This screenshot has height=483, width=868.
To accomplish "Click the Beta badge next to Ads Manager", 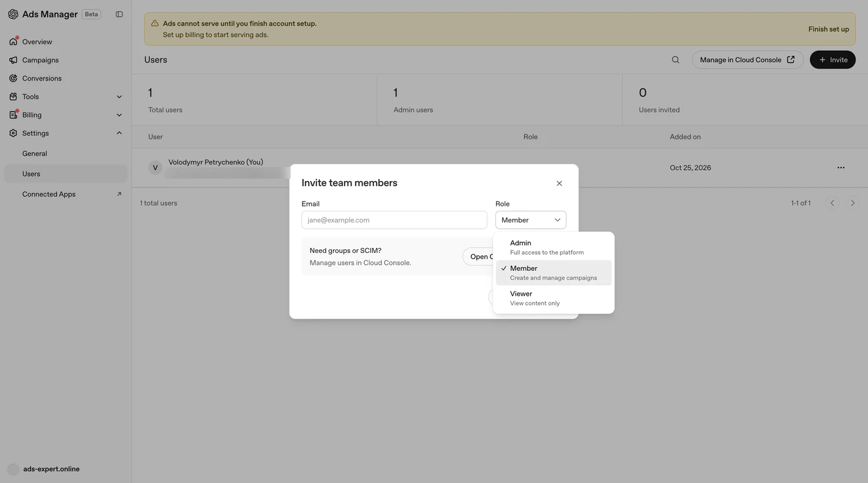I will 91,14.
